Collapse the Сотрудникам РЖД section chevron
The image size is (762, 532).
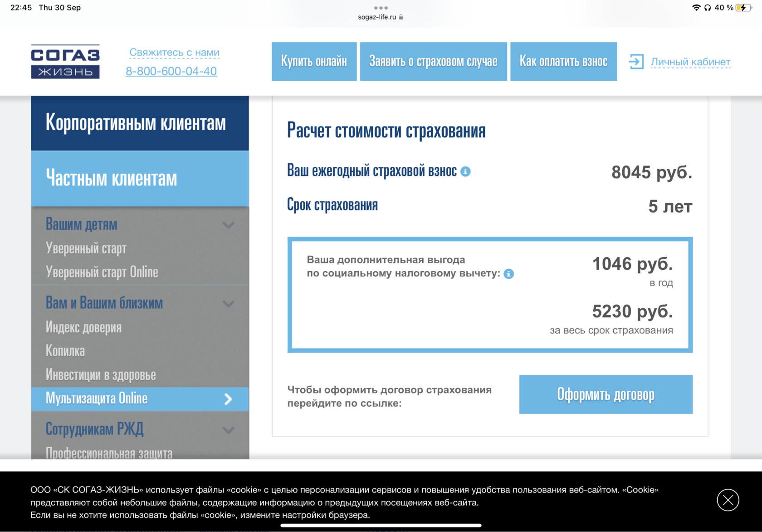(x=229, y=430)
